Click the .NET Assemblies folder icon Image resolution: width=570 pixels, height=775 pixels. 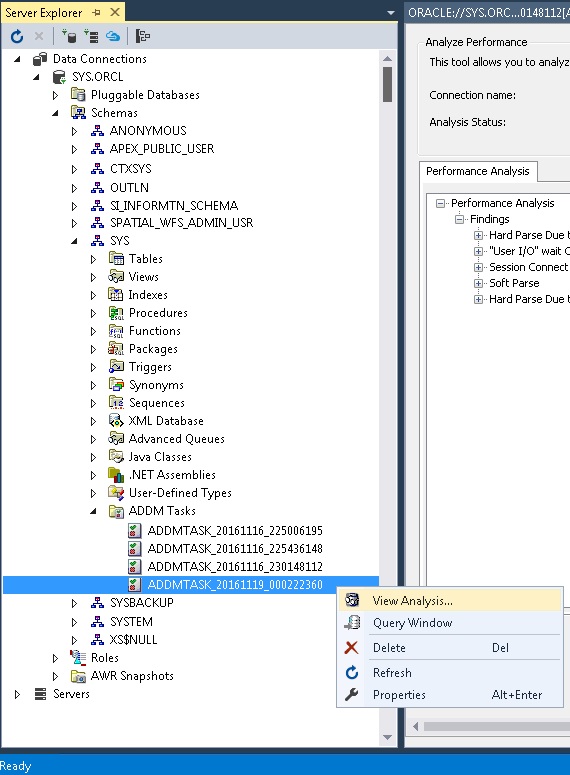click(x=116, y=474)
